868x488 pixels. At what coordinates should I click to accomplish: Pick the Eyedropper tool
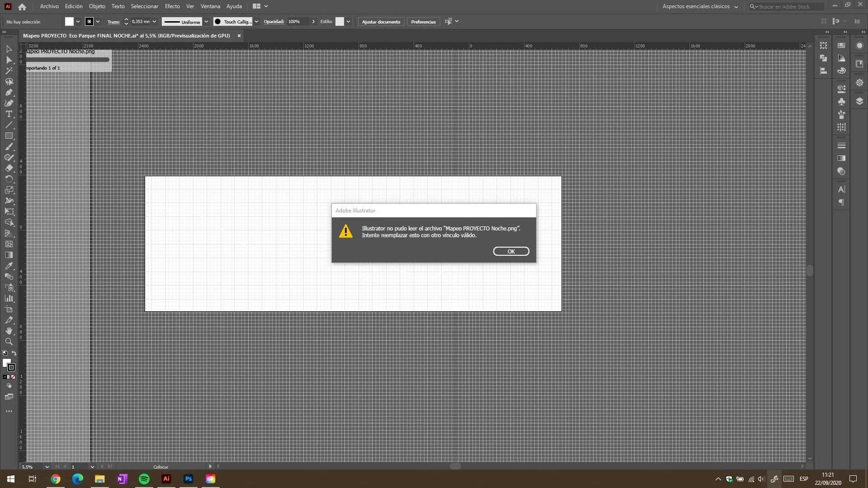pos(9,266)
